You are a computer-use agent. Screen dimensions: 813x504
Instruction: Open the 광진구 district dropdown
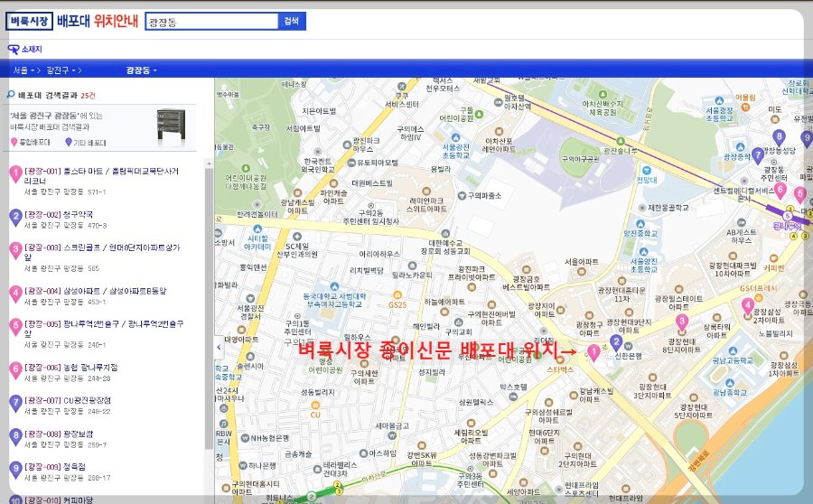61,70
